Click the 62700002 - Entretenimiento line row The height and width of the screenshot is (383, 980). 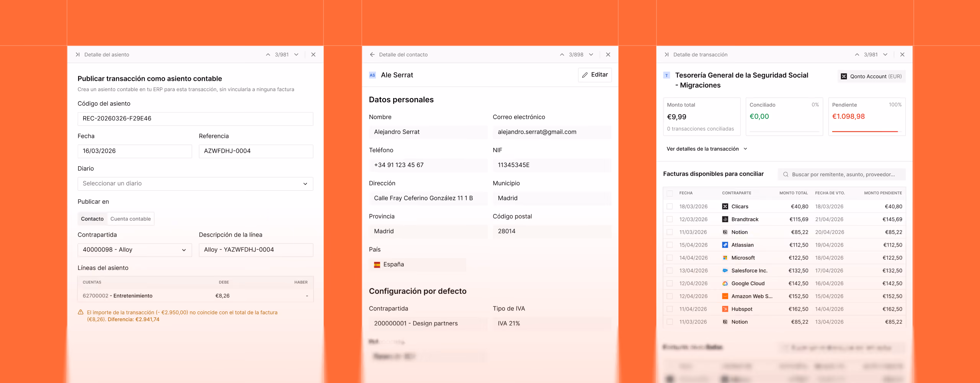click(x=195, y=296)
